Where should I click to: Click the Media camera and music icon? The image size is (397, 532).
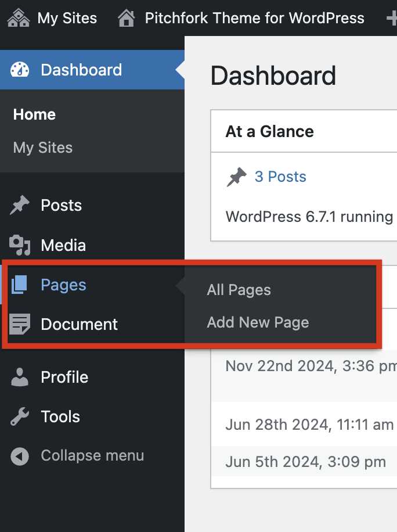(x=20, y=245)
